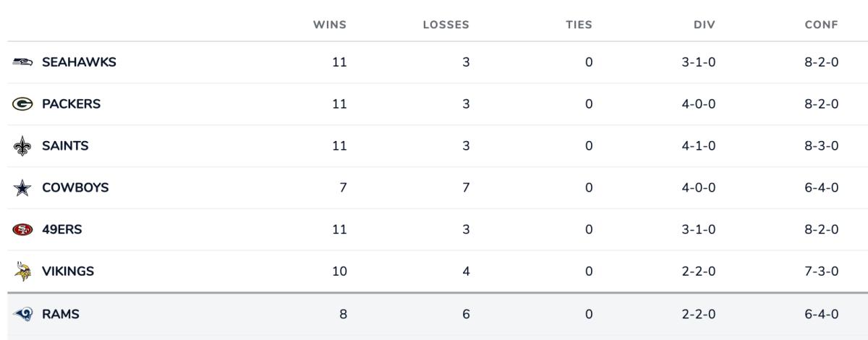
Task: Click the Vikings team logo
Action: point(22,272)
